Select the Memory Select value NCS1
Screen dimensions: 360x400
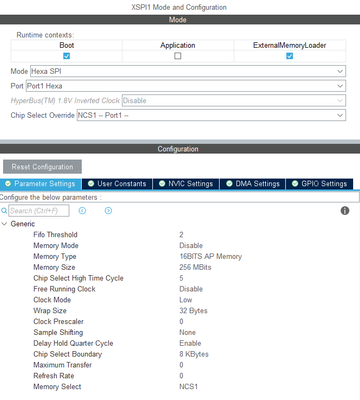coord(189,387)
